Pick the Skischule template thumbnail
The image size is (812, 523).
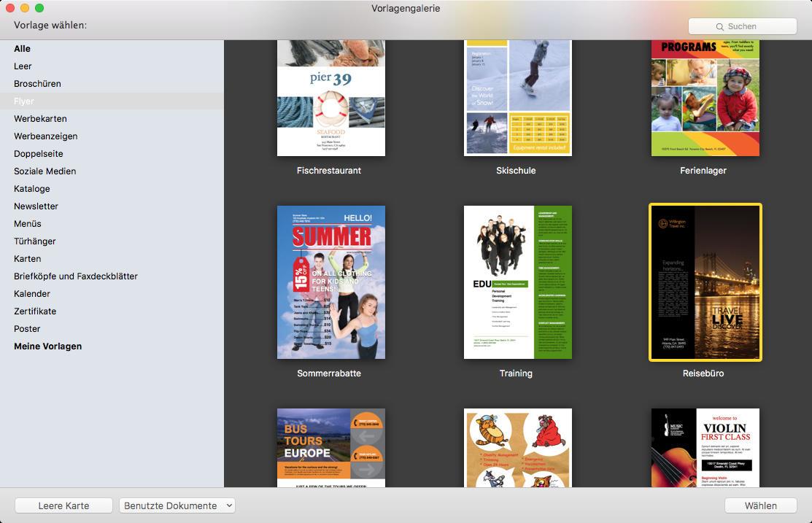coord(518,98)
